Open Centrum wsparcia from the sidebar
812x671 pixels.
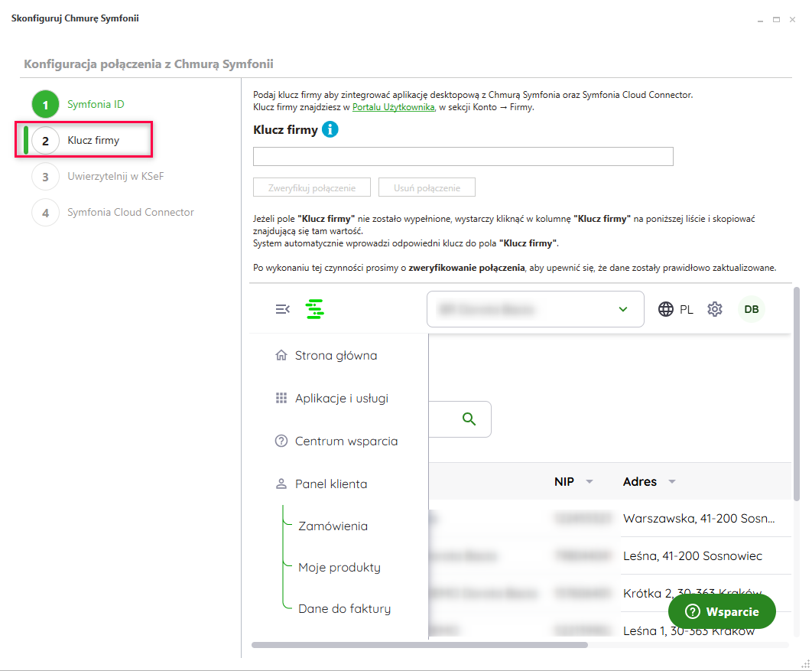346,441
